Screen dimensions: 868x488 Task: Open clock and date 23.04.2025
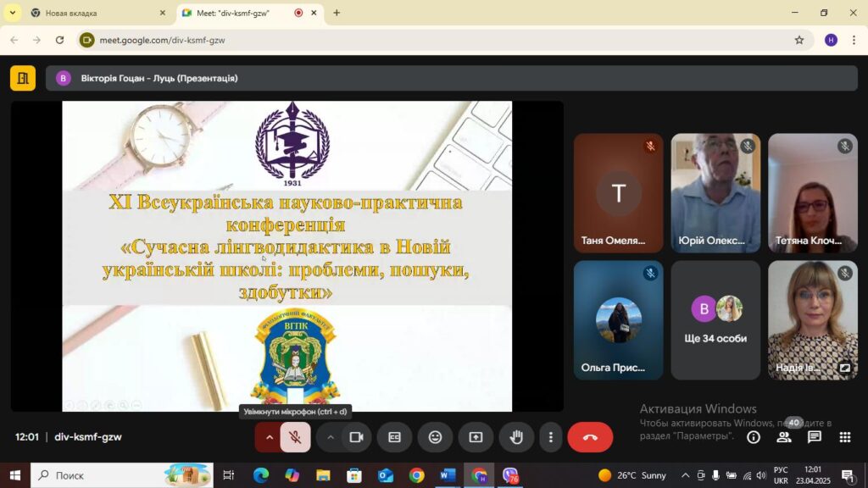pos(813,475)
